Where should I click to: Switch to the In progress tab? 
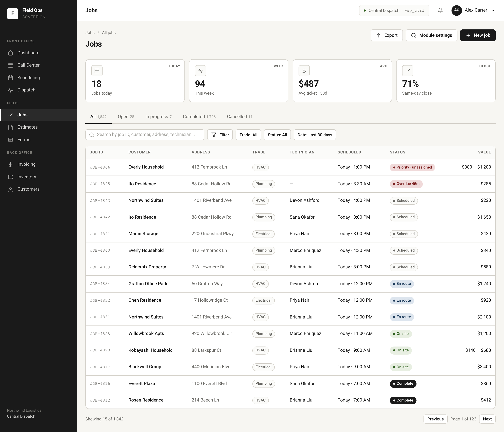point(158,117)
